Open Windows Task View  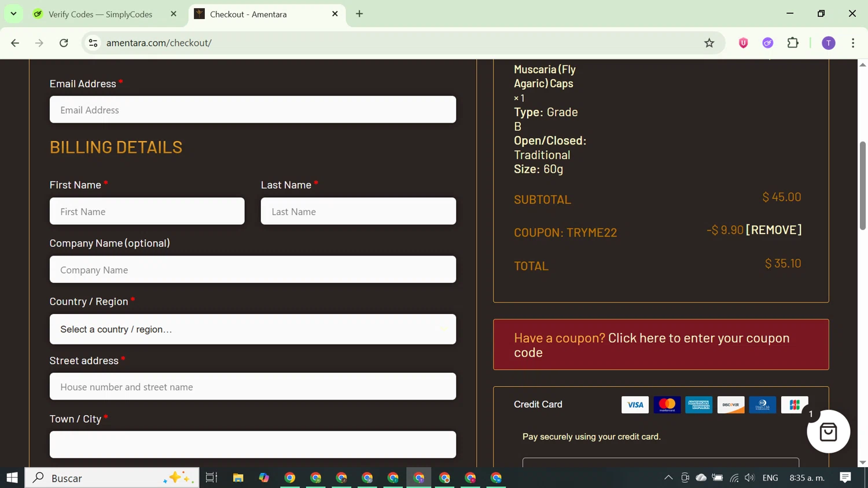(x=211, y=478)
